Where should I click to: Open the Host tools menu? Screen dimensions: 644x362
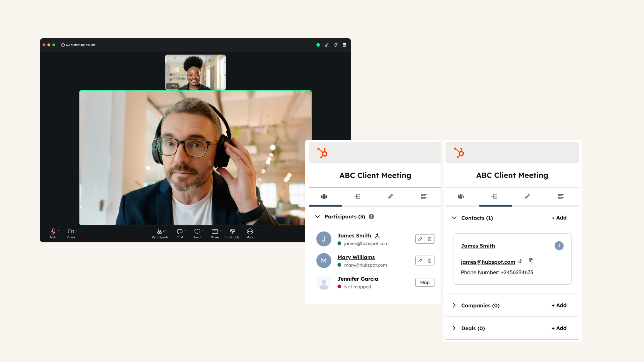pyautogui.click(x=232, y=232)
